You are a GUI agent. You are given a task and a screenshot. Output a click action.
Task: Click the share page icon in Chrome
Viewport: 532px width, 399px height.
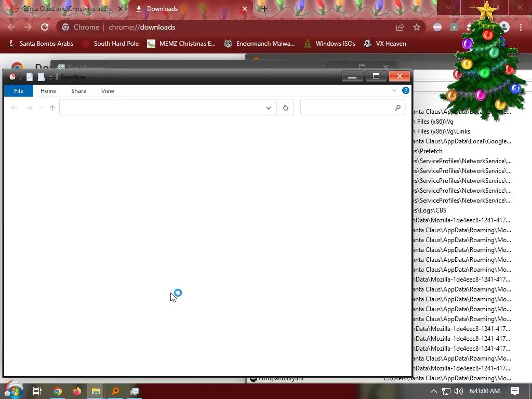tap(400, 27)
